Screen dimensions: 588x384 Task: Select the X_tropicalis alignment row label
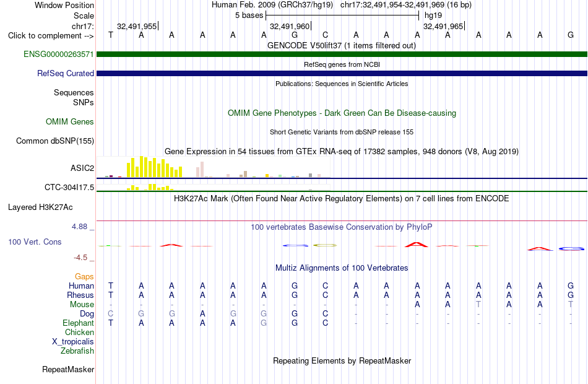click(73, 342)
